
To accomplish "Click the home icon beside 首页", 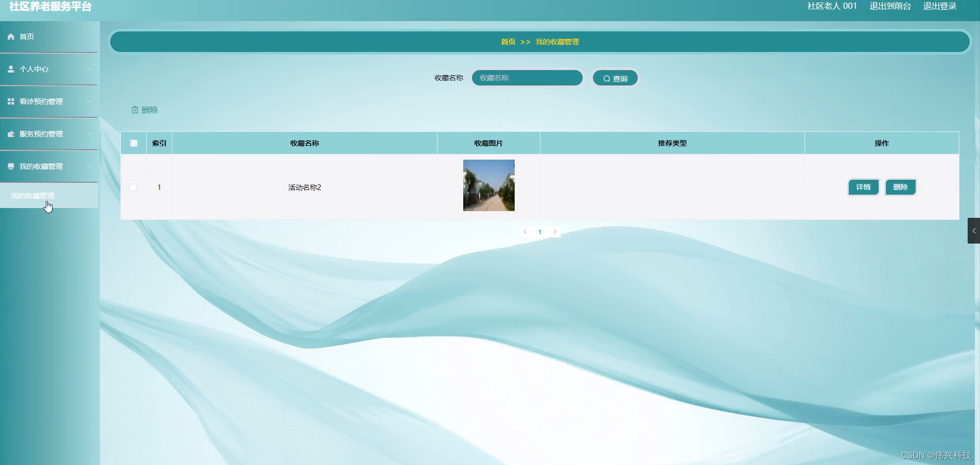I will click(11, 36).
